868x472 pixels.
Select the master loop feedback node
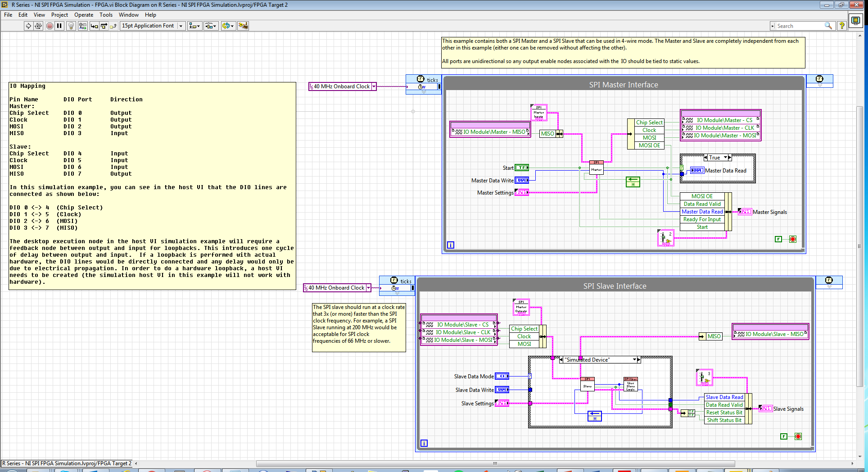pos(633,182)
